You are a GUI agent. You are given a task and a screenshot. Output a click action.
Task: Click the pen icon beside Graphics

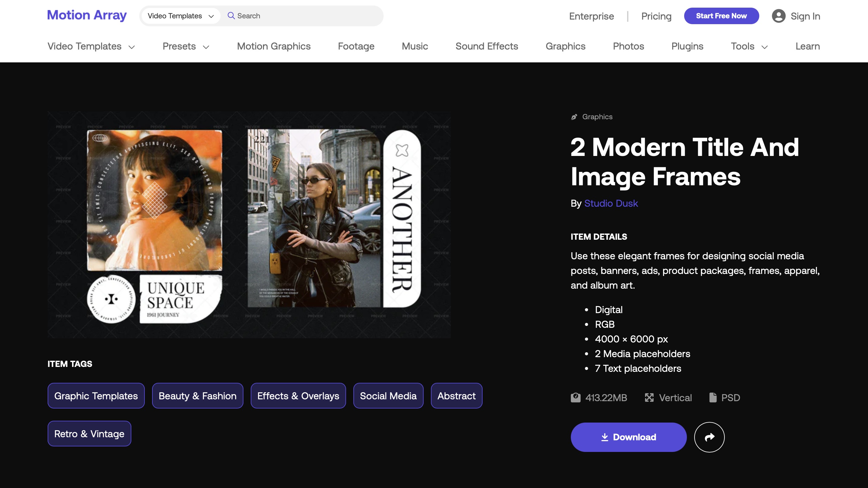pyautogui.click(x=574, y=117)
